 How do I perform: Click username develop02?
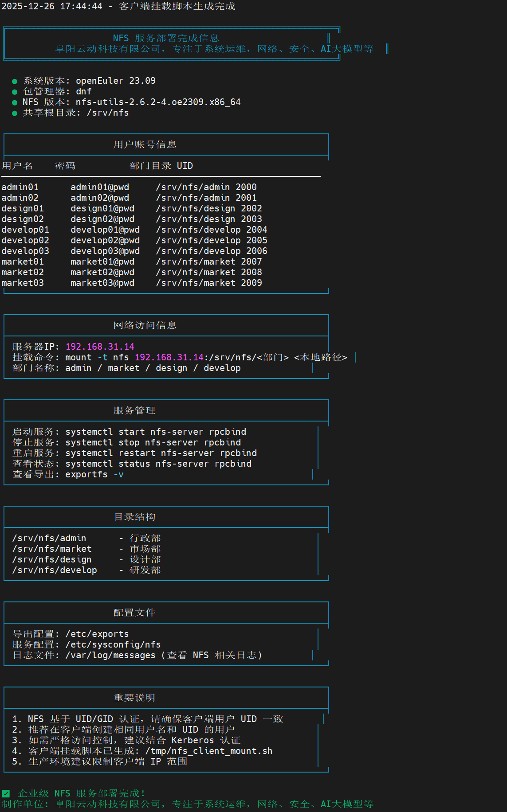[25, 240]
